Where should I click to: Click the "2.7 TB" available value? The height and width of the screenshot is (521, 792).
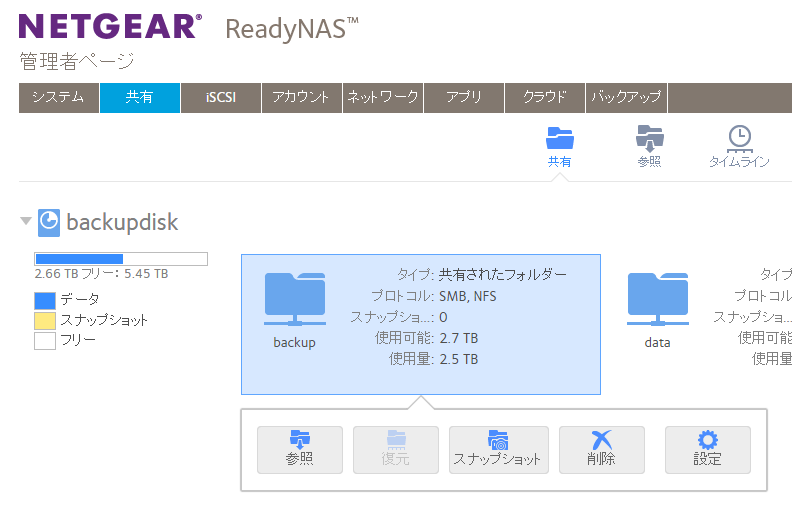point(459,338)
